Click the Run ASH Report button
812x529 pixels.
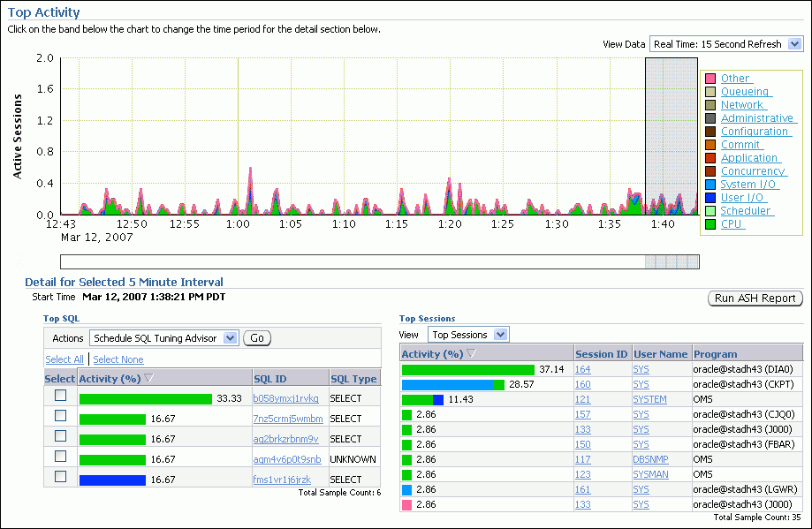point(755,299)
